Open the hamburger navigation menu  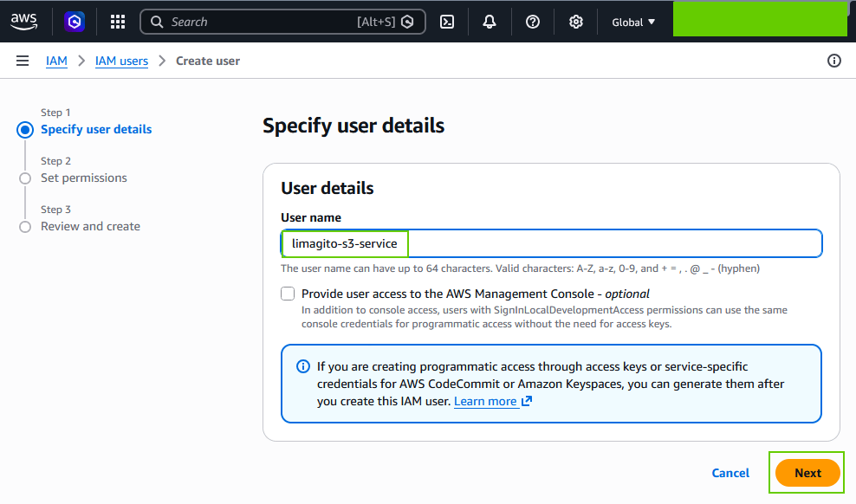pyautogui.click(x=23, y=61)
